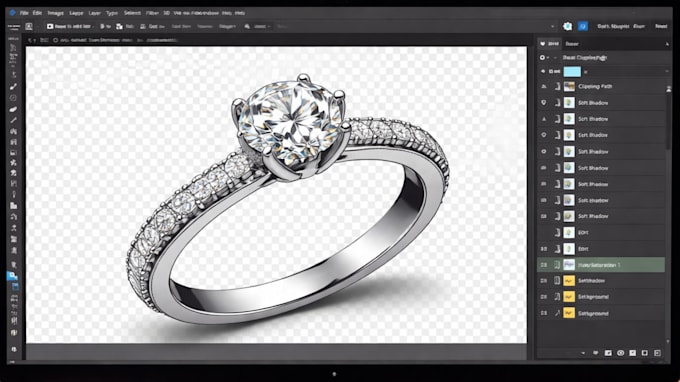Open dropdown arrow left of the gear icon
680x382 pixels.
click(x=552, y=26)
